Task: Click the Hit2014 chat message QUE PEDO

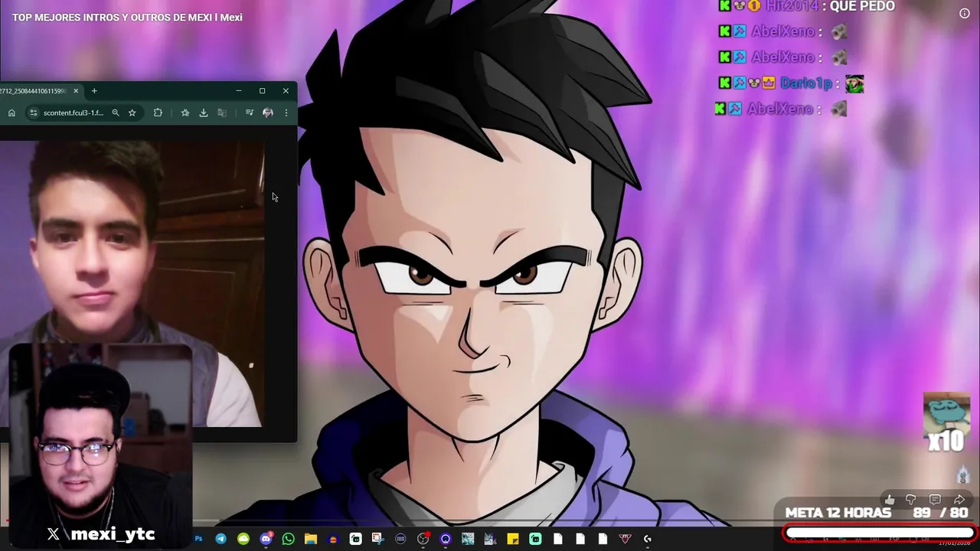Action: 862,6
